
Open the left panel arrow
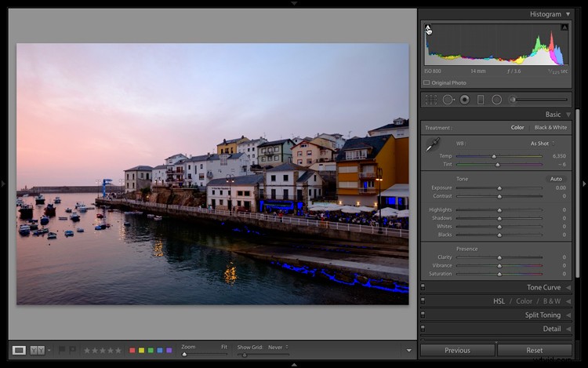point(3,184)
